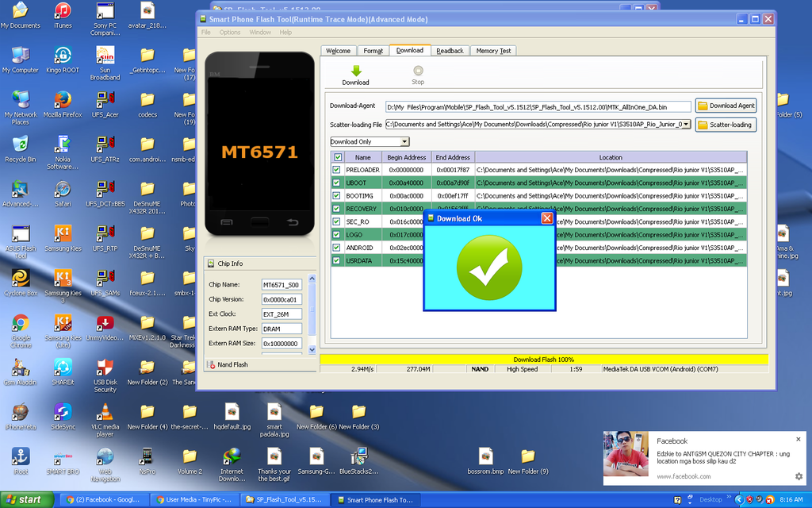Toggle the RECOVERY partition checkbox
The height and width of the screenshot is (508, 812).
[x=337, y=209]
